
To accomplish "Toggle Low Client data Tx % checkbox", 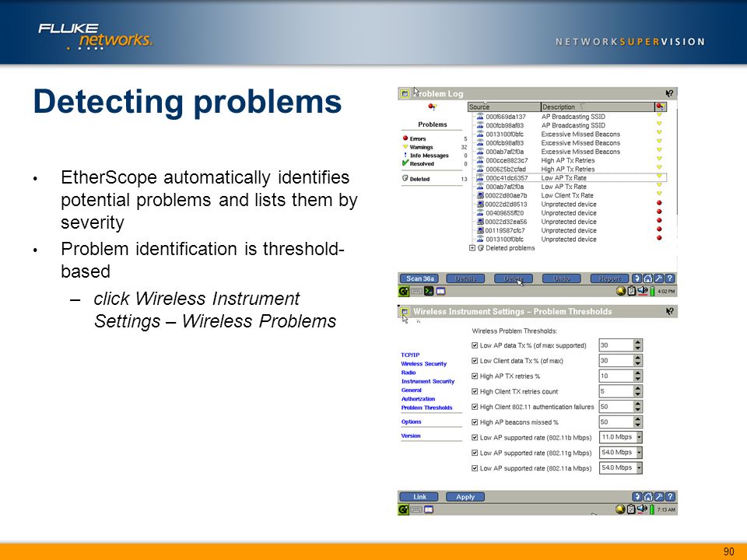I will pyautogui.click(x=475, y=360).
